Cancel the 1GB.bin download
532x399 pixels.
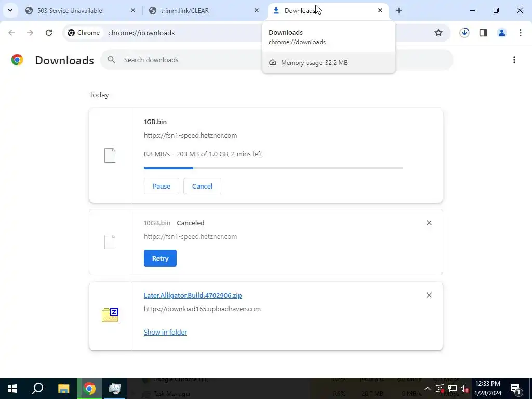coord(202,186)
